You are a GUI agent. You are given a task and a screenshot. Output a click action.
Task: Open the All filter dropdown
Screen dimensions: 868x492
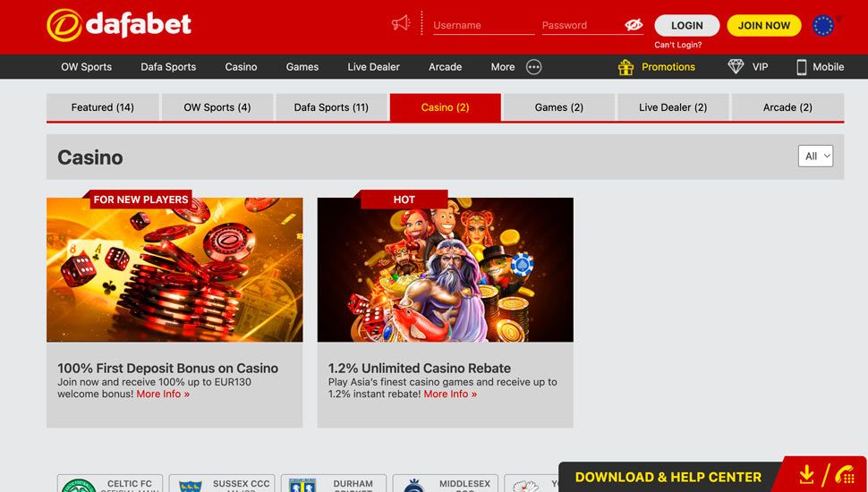815,156
